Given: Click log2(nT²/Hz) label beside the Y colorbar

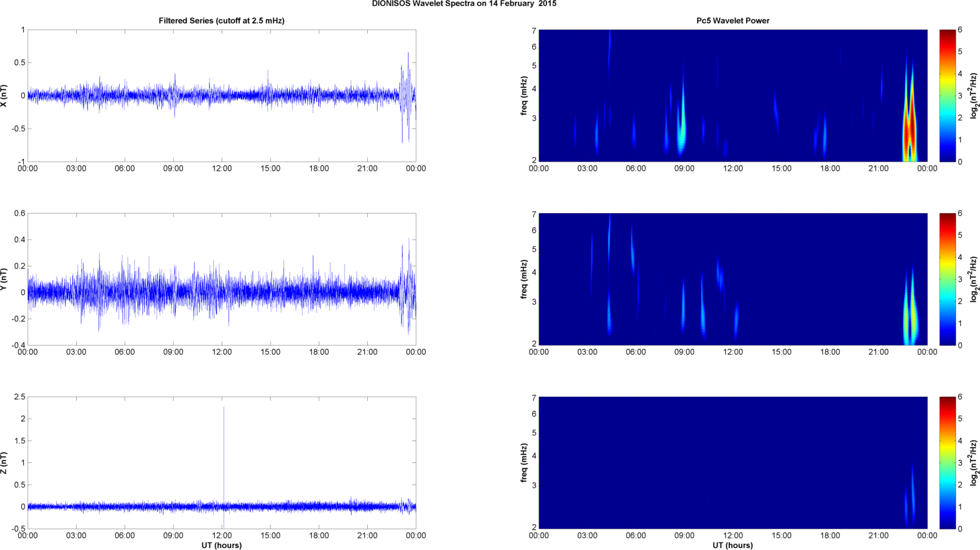Looking at the screenshot, I should click(974, 279).
